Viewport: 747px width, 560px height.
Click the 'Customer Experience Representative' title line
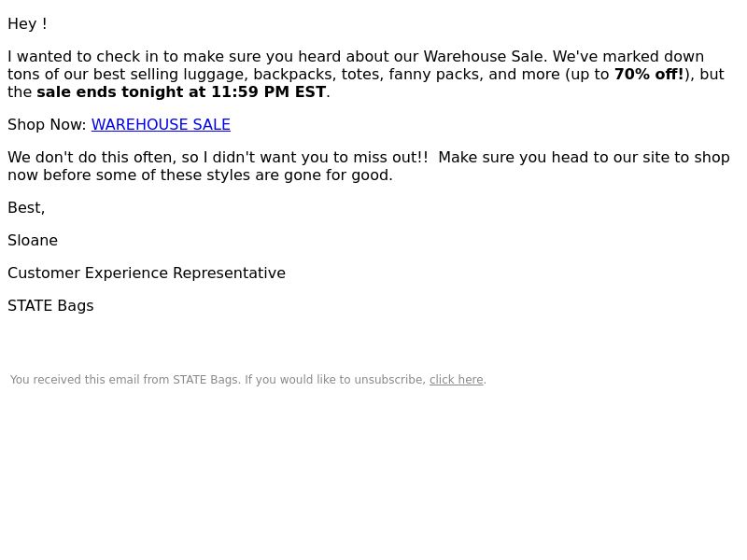coord(147,273)
